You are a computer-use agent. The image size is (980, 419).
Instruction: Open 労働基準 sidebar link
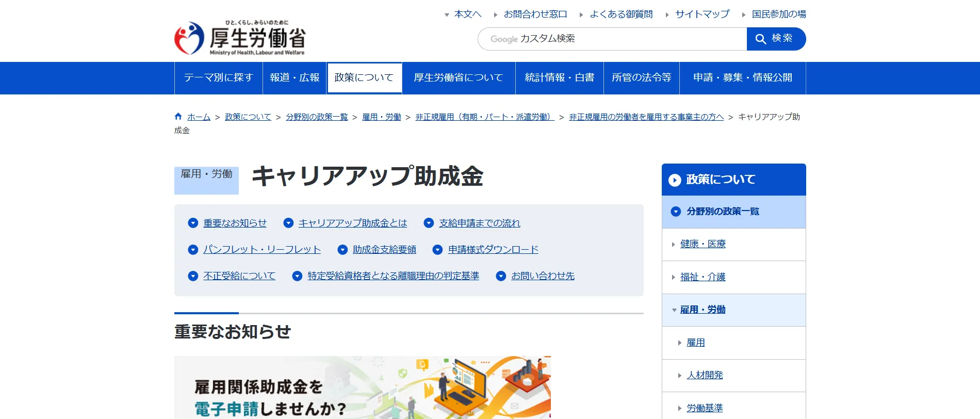(705, 408)
